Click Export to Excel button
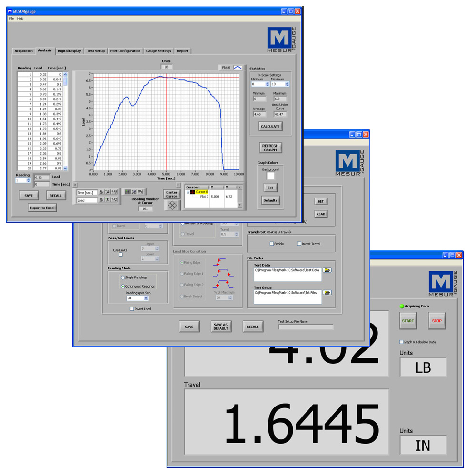Screen dimensions: 476x476 pyautogui.click(x=42, y=208)
